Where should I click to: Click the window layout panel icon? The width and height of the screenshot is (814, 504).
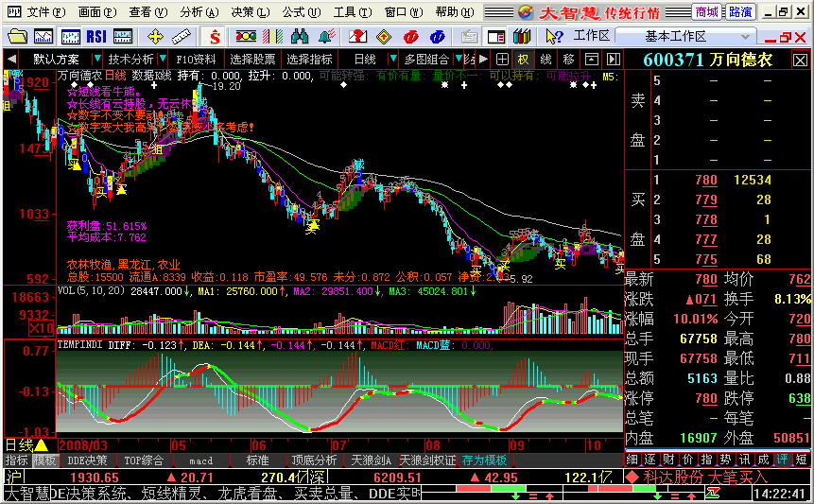[496, 36]
